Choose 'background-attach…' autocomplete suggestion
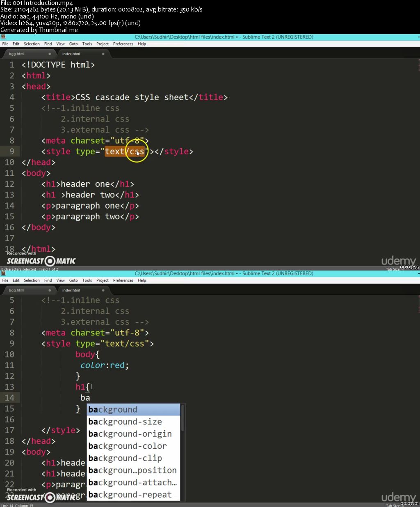Screen dimensions: 420x507 point(134,482)
